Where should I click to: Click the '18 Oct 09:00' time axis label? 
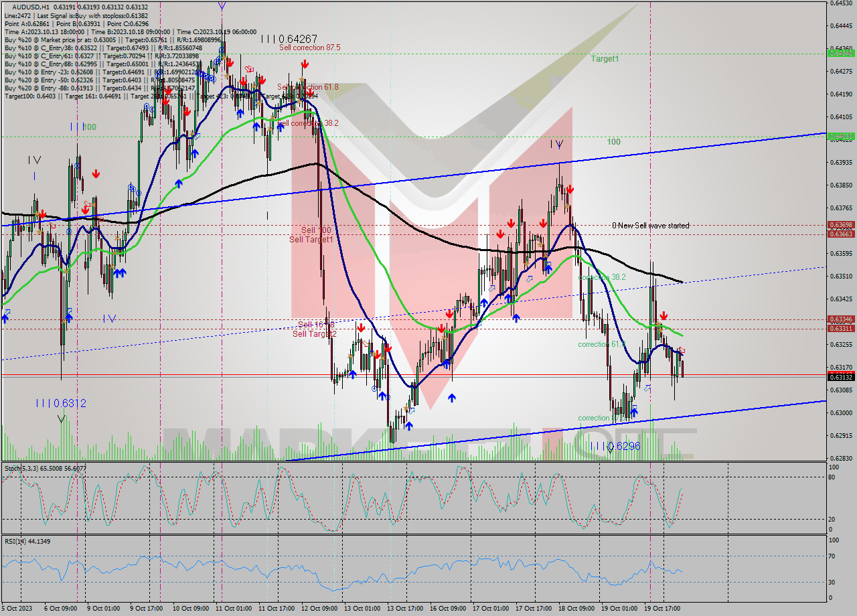pyautogui.click(x=576, y=609)
